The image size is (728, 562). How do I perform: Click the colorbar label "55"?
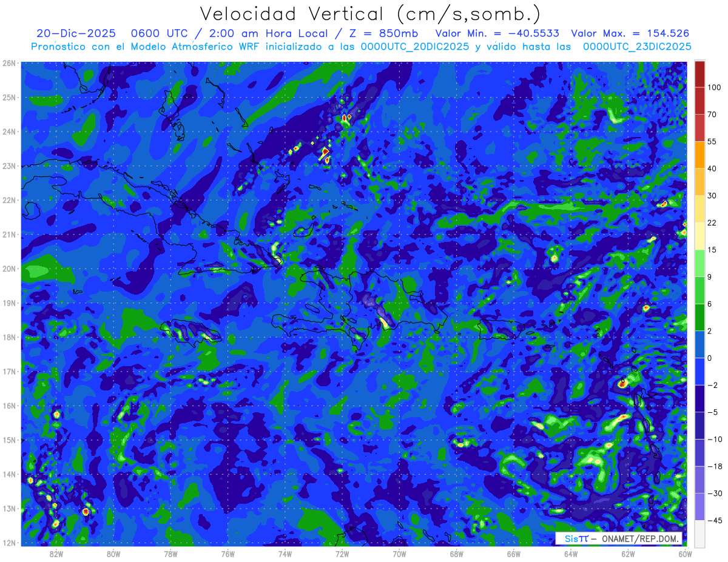point(712,141)
